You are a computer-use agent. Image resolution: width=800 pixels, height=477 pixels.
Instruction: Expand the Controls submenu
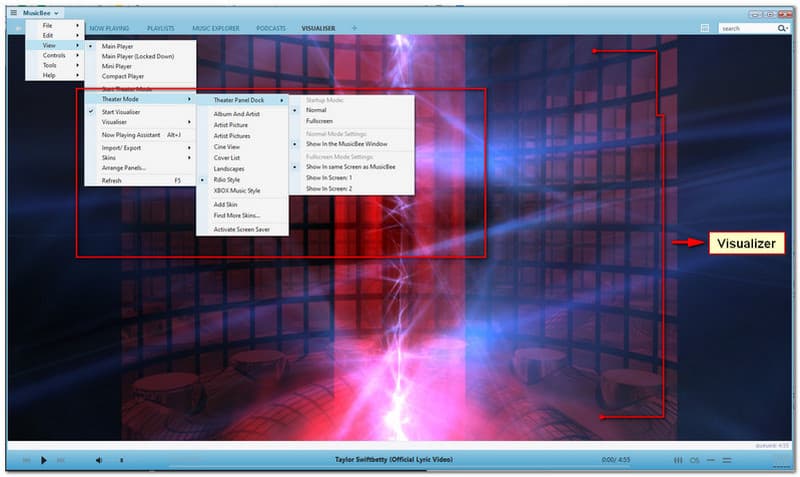coord(55,55)
